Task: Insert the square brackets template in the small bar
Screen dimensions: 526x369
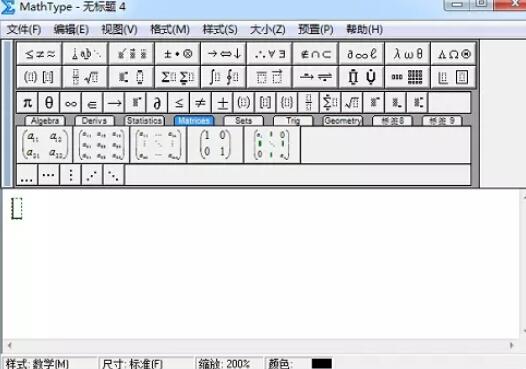Action: click(265, 103)
